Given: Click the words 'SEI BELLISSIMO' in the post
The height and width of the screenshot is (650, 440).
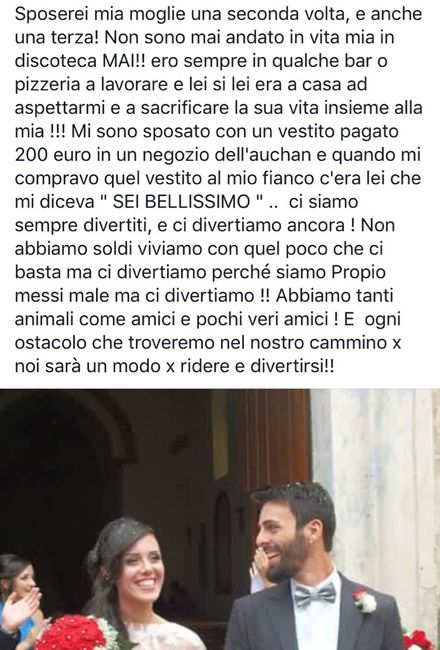Looking at the screenshot, I should pyautogui.click(x=181, y=202).
